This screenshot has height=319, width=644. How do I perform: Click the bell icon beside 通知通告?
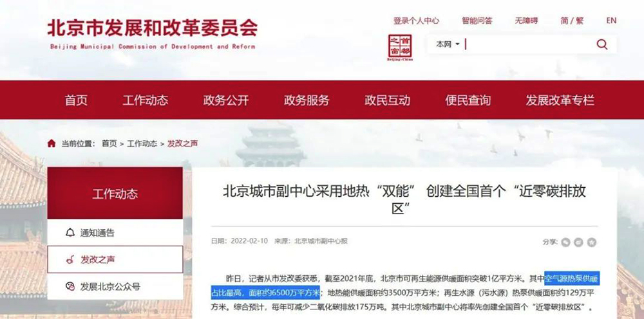[70, 233]
